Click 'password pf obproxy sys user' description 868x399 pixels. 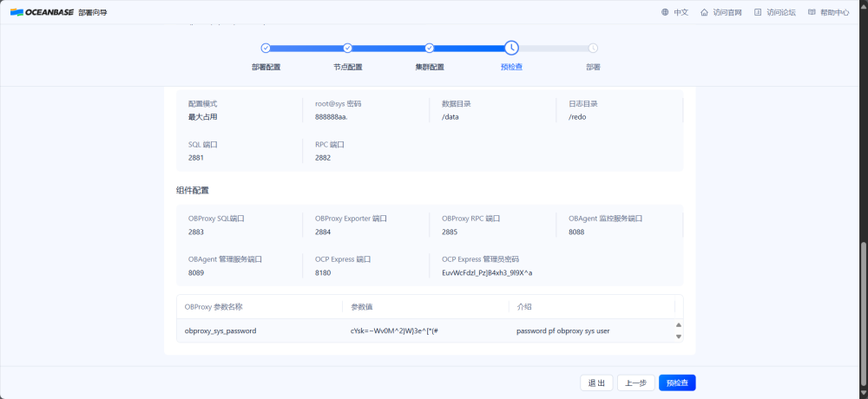[x=563, y=331]
